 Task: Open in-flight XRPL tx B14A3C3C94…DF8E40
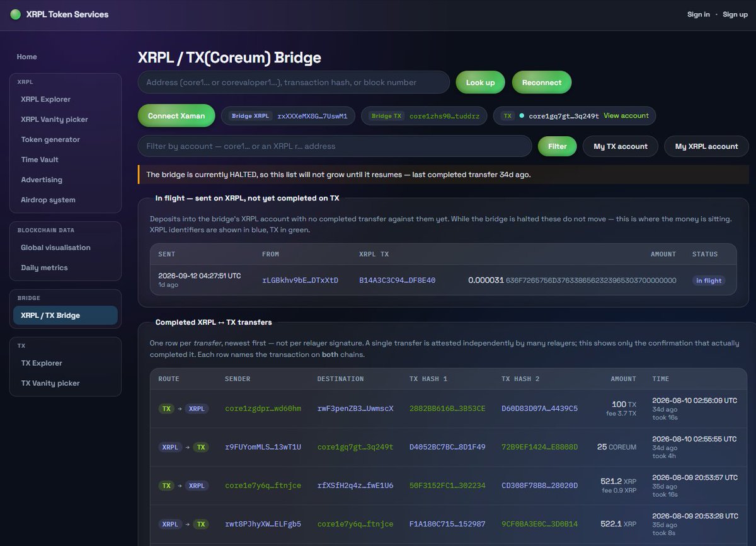coord(397,281)
